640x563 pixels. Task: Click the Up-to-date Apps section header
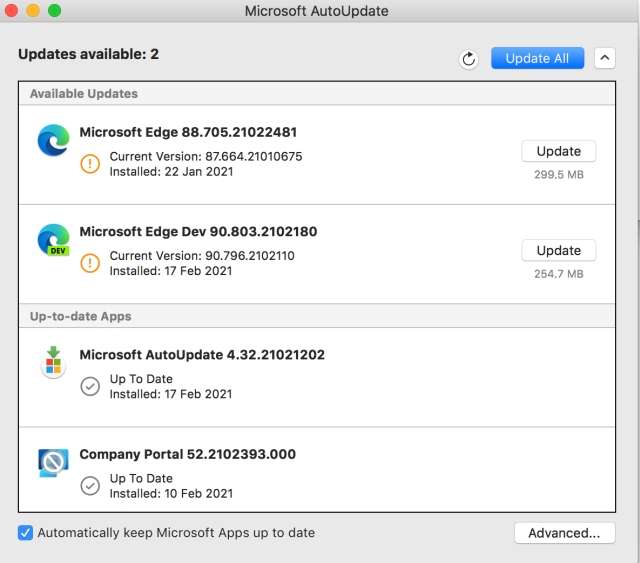81,316
